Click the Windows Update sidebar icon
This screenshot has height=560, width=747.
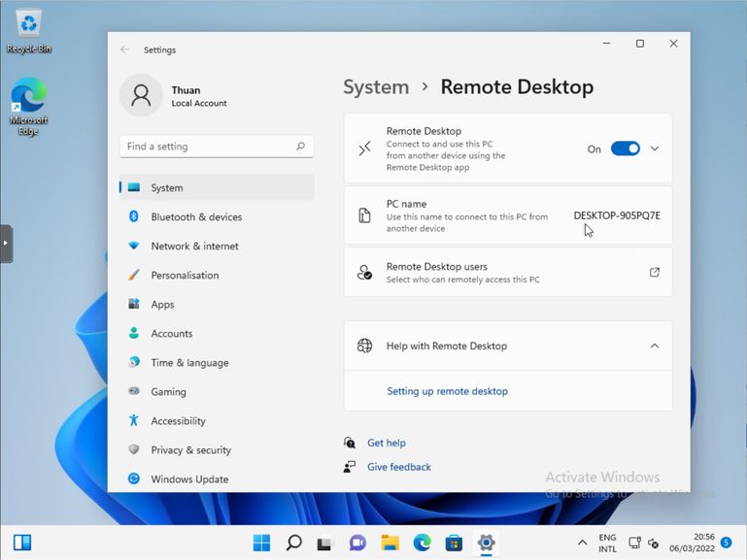[x=134, y=478]
